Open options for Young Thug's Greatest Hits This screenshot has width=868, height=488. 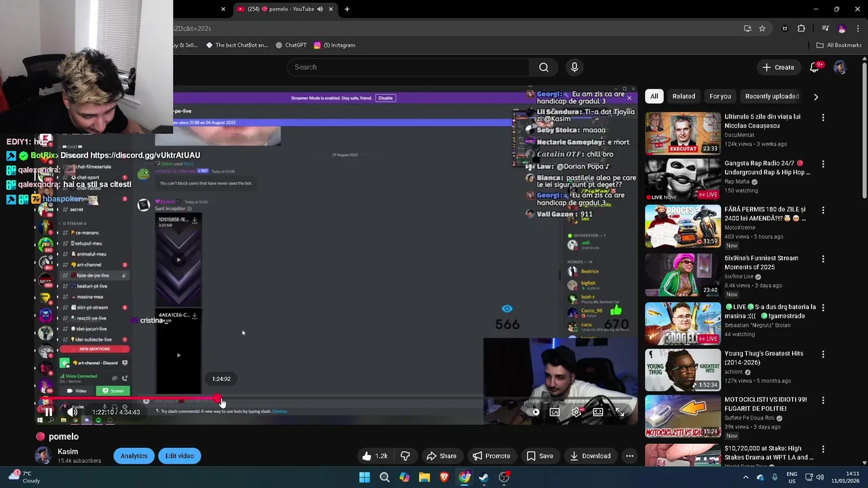click(823, 354)
